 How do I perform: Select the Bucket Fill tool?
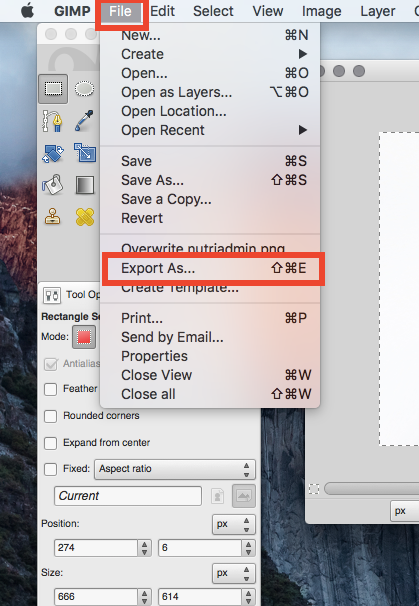point(53,184)
